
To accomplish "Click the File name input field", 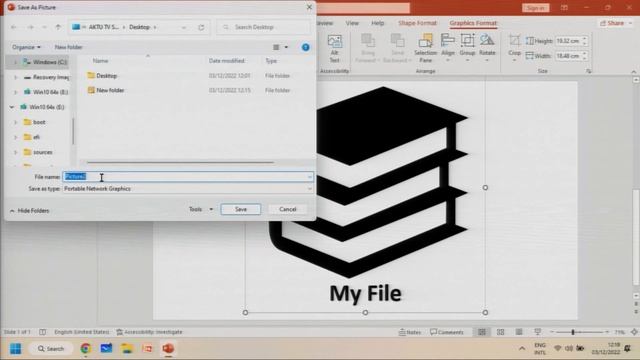I will (x=188, y=177).
